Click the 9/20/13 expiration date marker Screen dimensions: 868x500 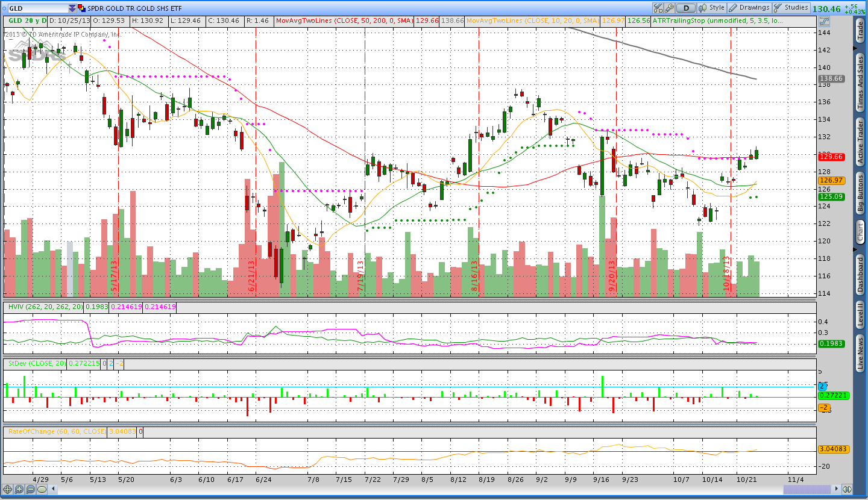tap(612, 277)
